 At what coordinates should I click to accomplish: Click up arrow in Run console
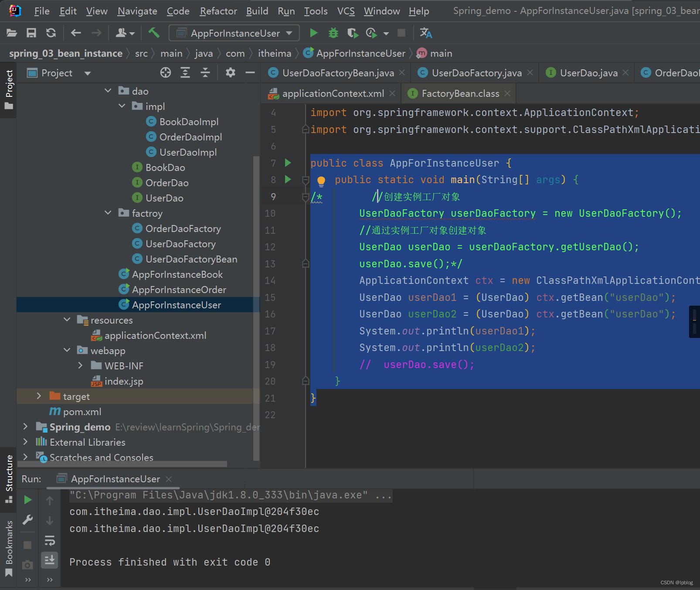pyautogui.click(x=50, y=501)
